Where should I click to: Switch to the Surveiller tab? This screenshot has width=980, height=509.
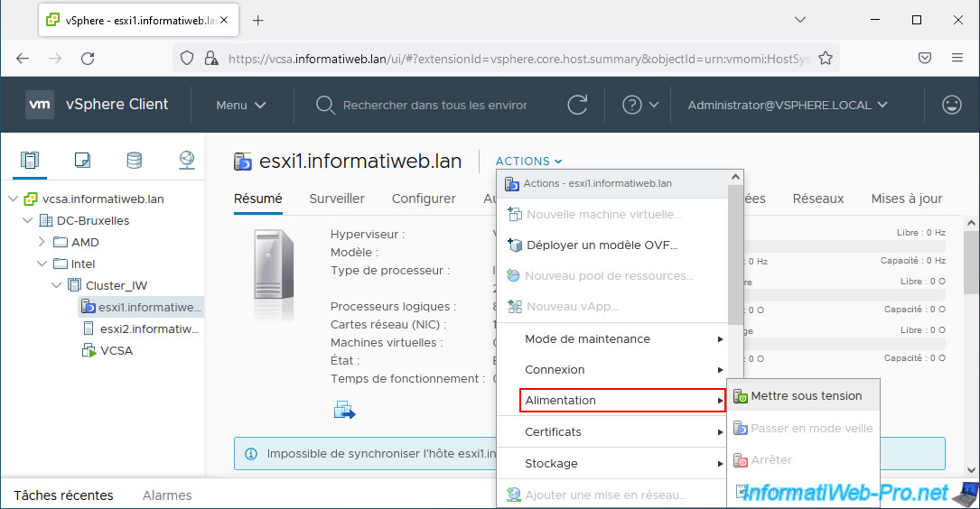point(337,199)
